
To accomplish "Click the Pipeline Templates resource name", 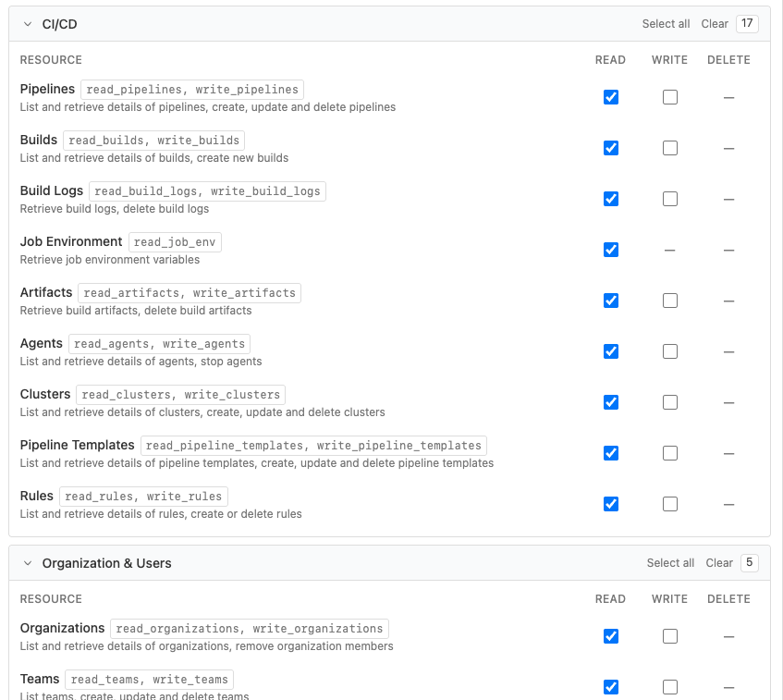I will click(77, 445).
